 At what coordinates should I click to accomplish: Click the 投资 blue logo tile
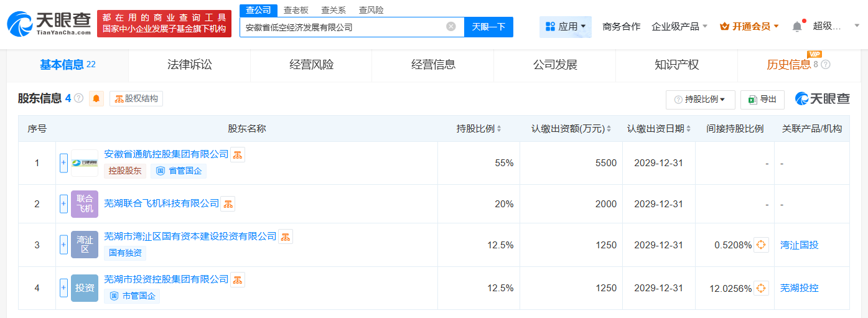(x=85, y=288)
